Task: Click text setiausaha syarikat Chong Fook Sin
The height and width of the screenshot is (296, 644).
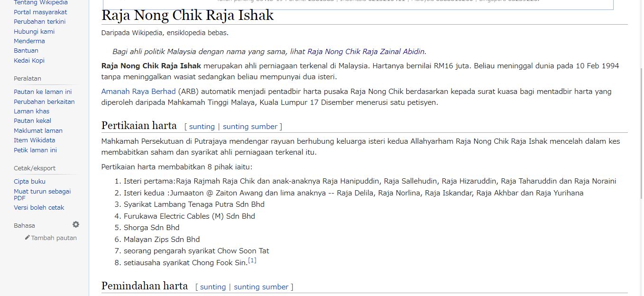Action: 186,262
